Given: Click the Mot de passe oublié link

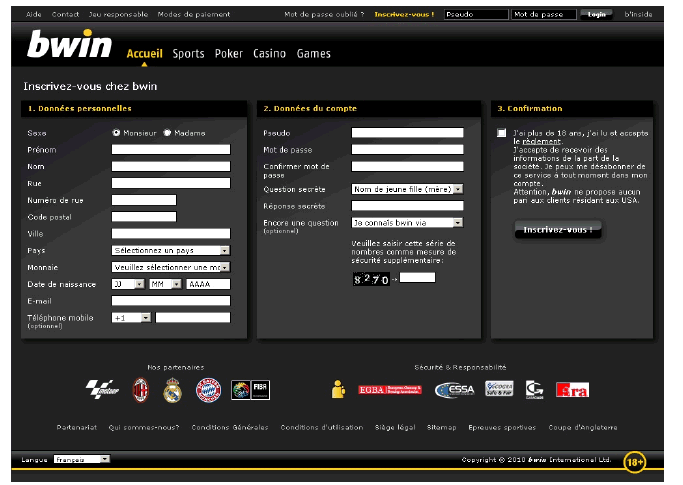Looking at the screenshot, I should click(324, 15).
